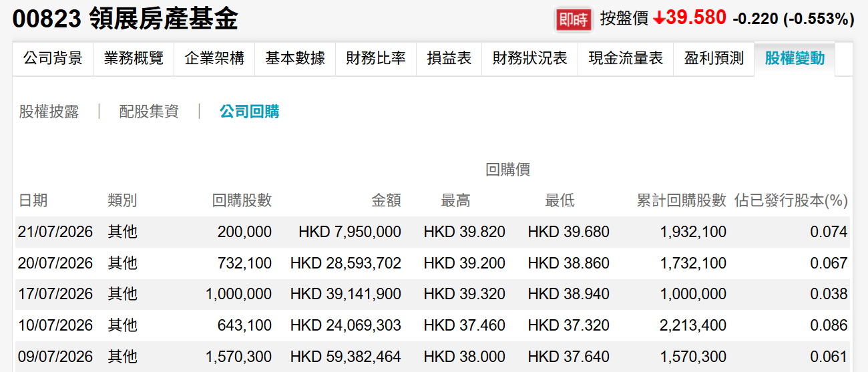The image size is (868, 372).
Task: Click the HKD 39.200 highest price cell
Action: (465, 263)
